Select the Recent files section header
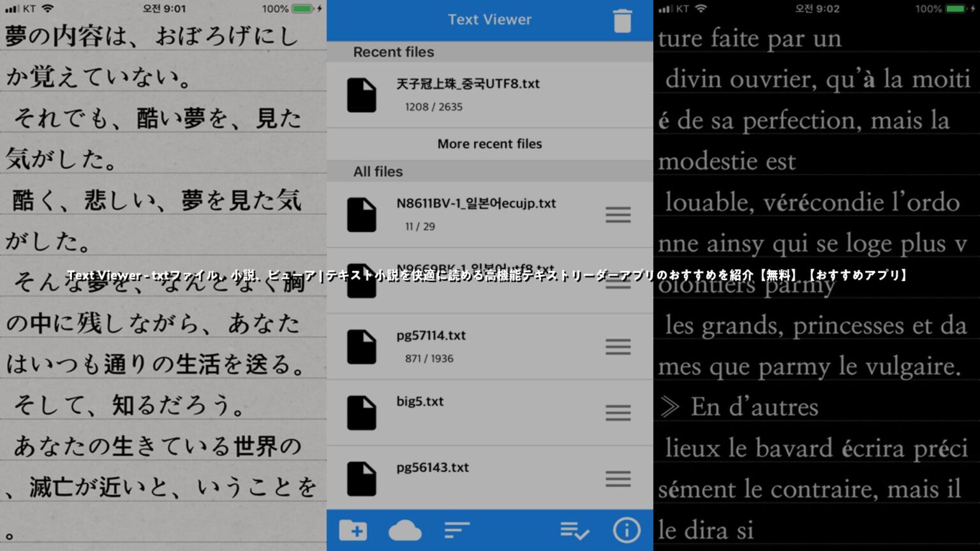 [x=394, y=52]
